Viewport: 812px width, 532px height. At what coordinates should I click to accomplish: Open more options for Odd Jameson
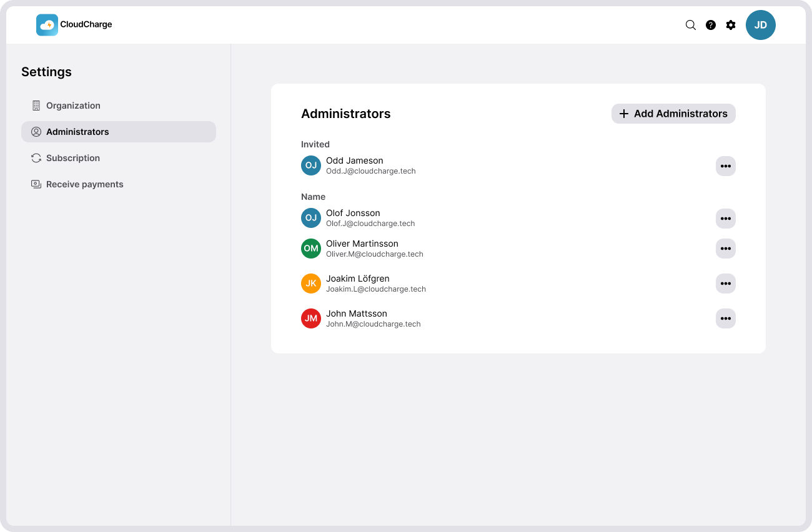(x=726, y=166)
